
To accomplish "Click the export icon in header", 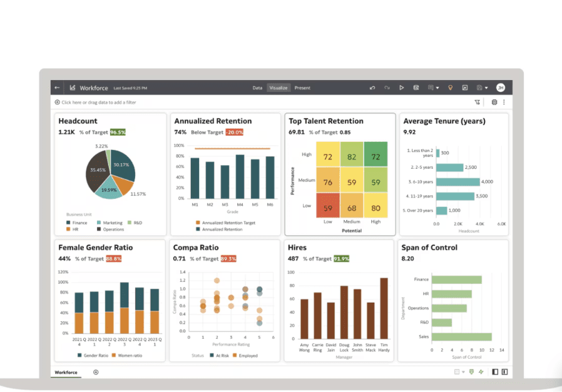I will pos(465,88).
